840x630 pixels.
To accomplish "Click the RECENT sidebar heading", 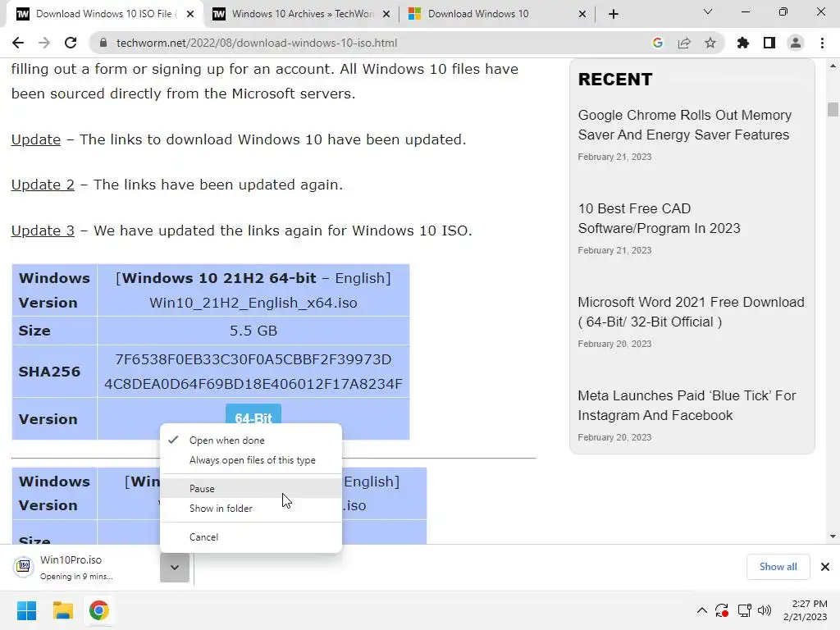I will point(615,80).
